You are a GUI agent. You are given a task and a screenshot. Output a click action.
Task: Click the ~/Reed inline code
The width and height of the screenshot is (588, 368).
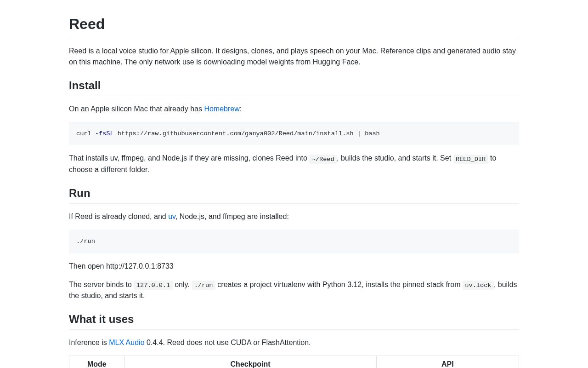click(x=323, y=159)
